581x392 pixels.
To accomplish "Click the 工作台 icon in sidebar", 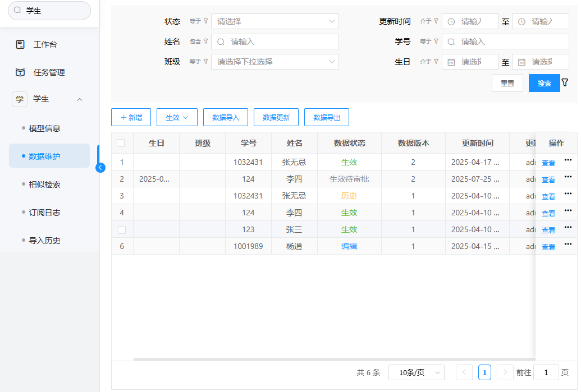I will click(x=20, y=44).
